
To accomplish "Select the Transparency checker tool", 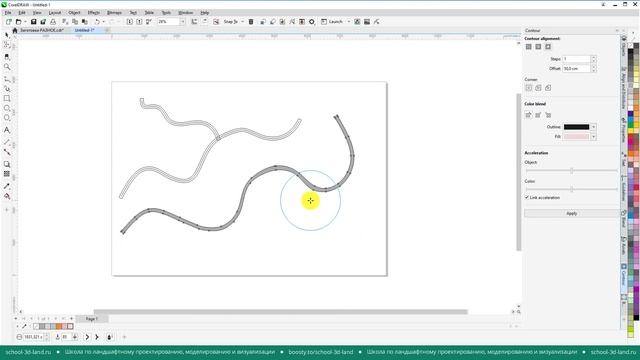I will pyautogui.click(x=7, y=174).
